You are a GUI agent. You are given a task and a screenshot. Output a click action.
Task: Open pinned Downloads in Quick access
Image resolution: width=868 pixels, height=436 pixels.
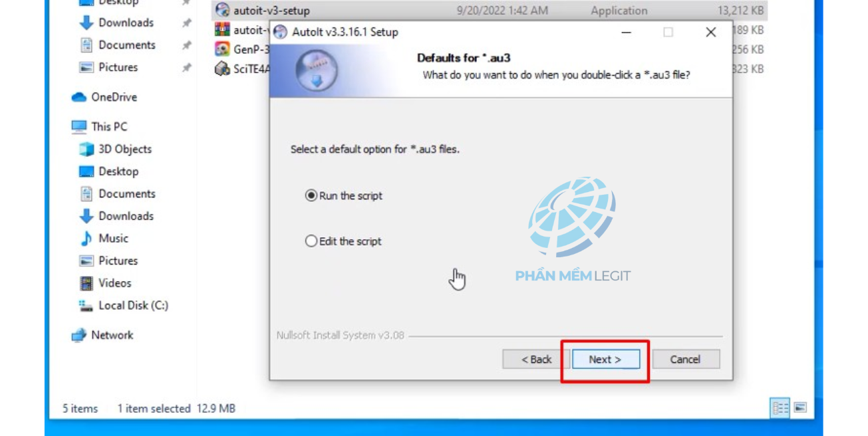126,23
